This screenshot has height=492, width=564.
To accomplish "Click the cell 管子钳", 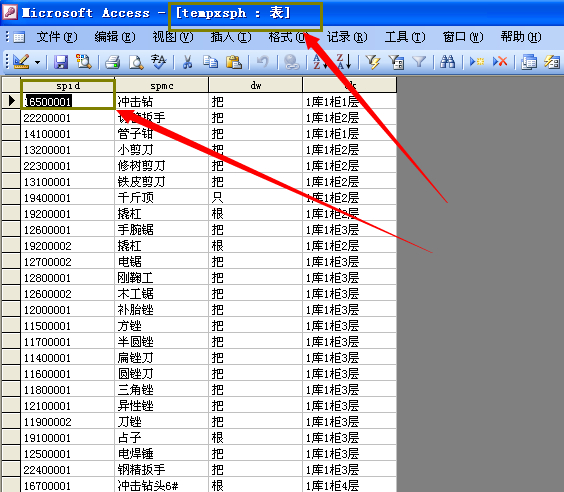I will 162,133.
